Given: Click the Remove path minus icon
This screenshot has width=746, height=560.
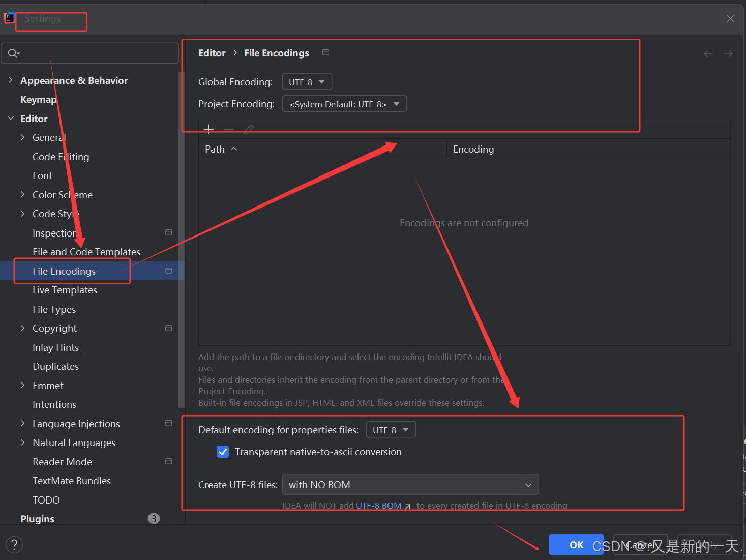Looking at the screenshot, I should click(228, 129).
